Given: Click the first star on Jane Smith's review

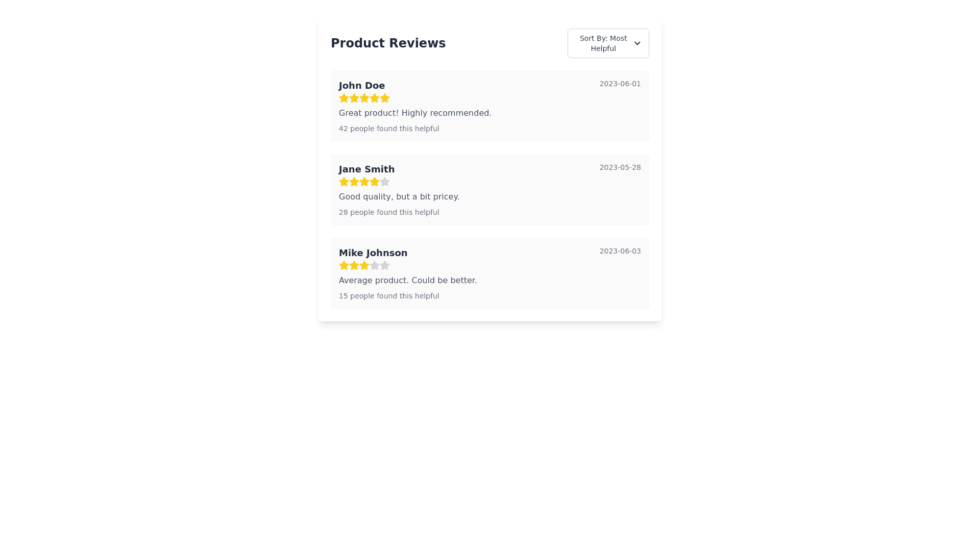Looking at the screenshot, I should (344, 182).
